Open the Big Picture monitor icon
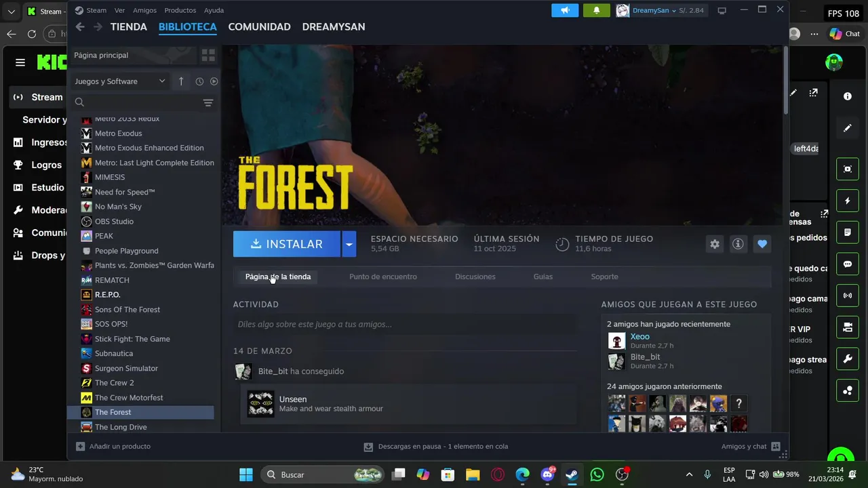 coord(722,10)
